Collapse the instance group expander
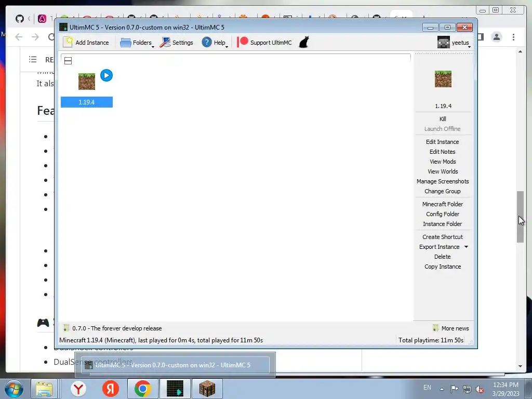The height and width of the screenshot is (399, 532). 68,61
